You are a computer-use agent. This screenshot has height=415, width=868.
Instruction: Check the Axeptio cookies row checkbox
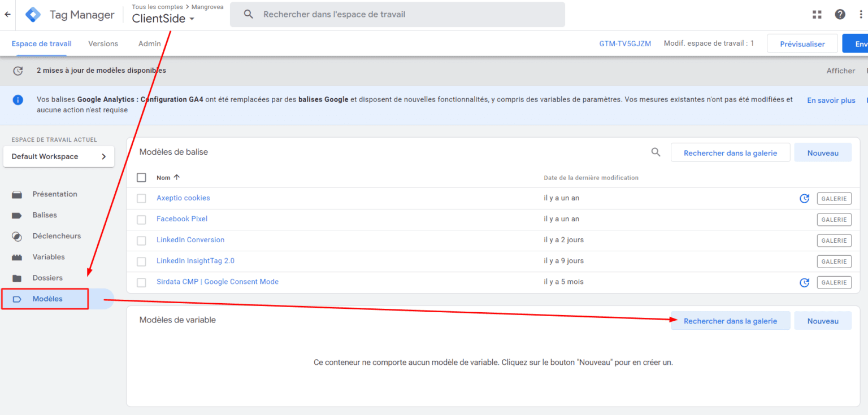click(x=141, y=199)
